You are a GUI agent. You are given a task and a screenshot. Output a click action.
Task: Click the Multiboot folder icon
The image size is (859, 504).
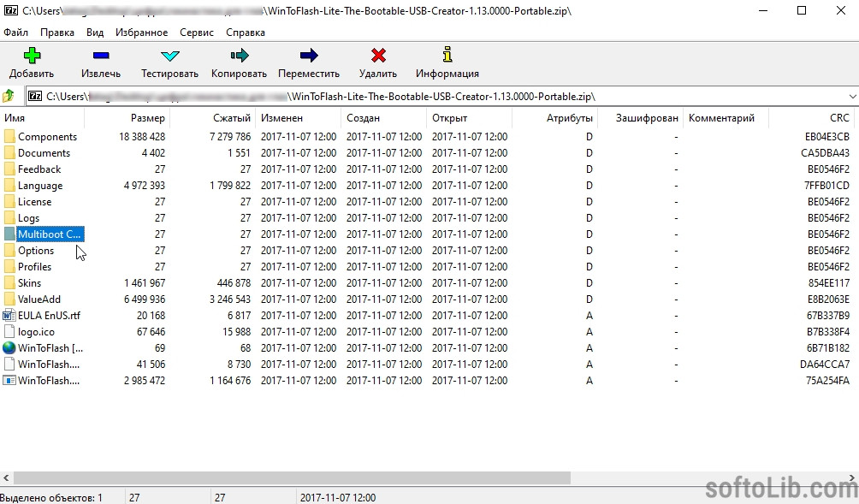click(9, 234)
